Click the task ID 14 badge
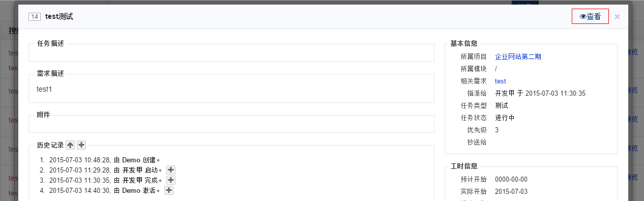Screen dimensions: 644x201 tap(35, 17)
